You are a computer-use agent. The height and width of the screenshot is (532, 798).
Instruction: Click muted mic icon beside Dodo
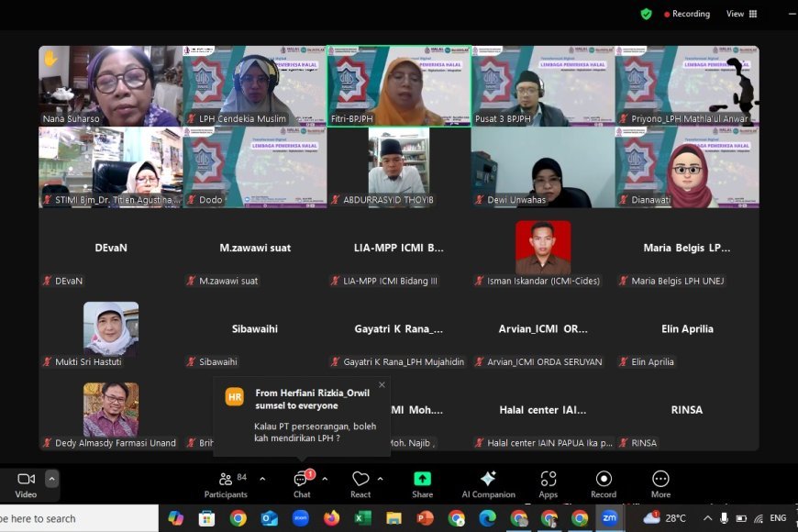tap(192, 200)
